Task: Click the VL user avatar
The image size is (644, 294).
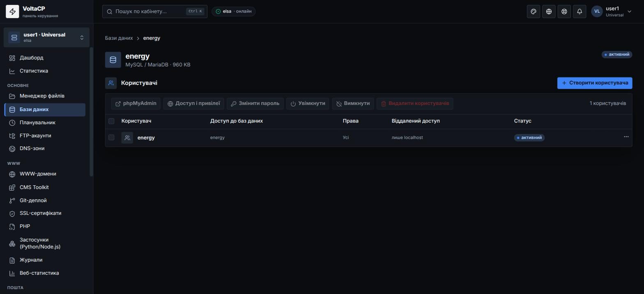Action: [597, 11]
